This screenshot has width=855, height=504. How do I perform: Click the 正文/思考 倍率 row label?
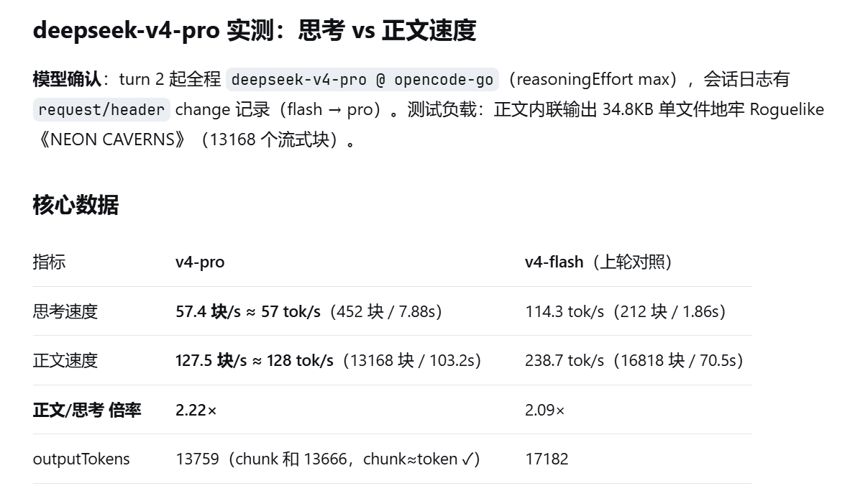pyautogui.click(x=87, y=410)
